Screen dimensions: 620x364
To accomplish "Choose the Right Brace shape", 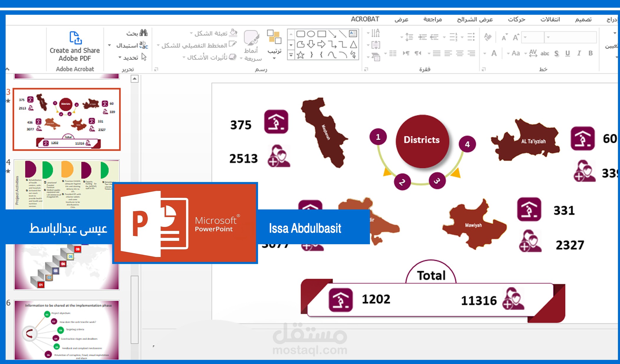I will [x=311, y=55].
